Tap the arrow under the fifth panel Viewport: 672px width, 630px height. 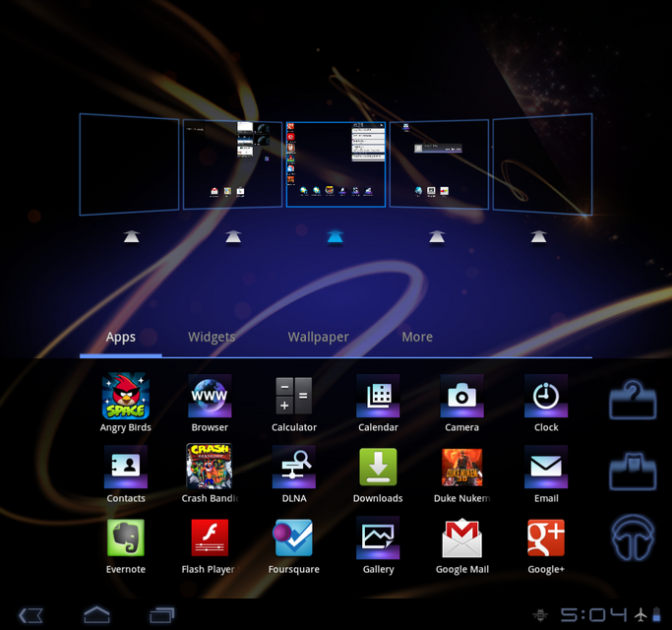(539, 236)
